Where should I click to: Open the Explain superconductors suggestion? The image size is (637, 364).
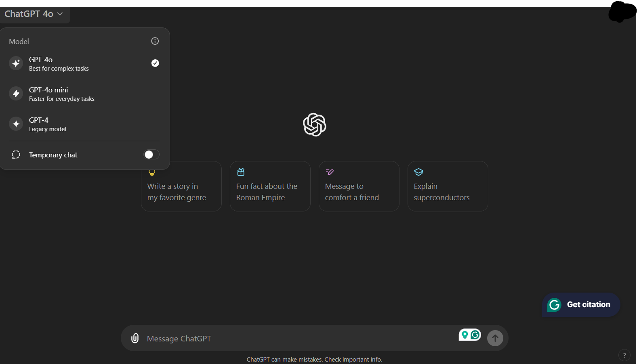click(448, 186)
